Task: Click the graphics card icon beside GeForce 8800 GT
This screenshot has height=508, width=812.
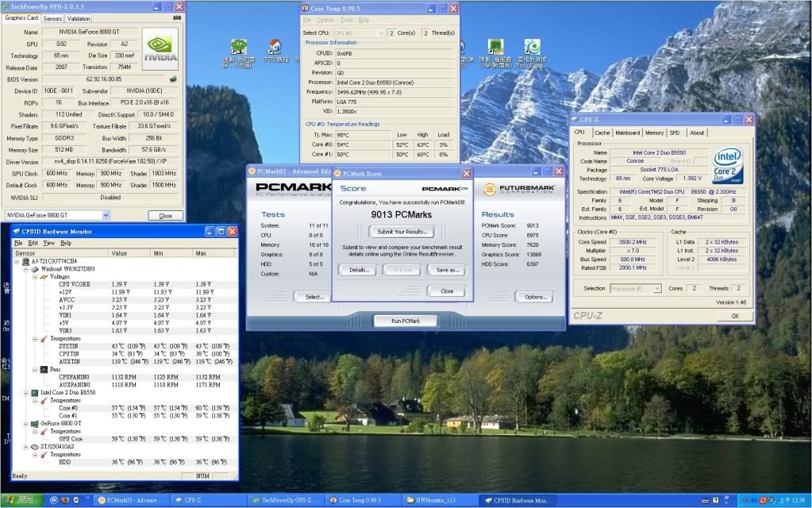Action: [x=35, y=424]
